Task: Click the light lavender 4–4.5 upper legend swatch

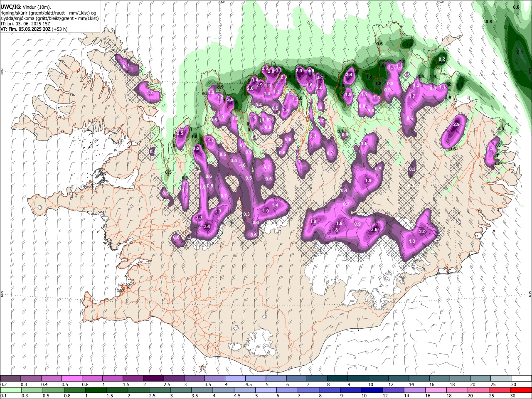Action: pyautogui.click(x=235, y=378)
